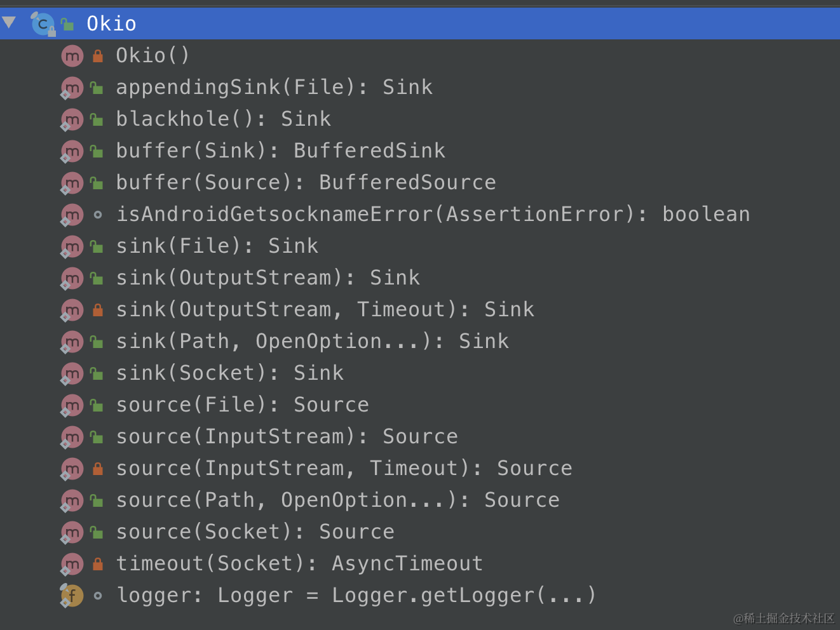Screen dimensions: 840x630
Task: Click the lock icon beside sink(OutputStream, Timeout)
Action: pyautogui.click(x=98, y=310)
